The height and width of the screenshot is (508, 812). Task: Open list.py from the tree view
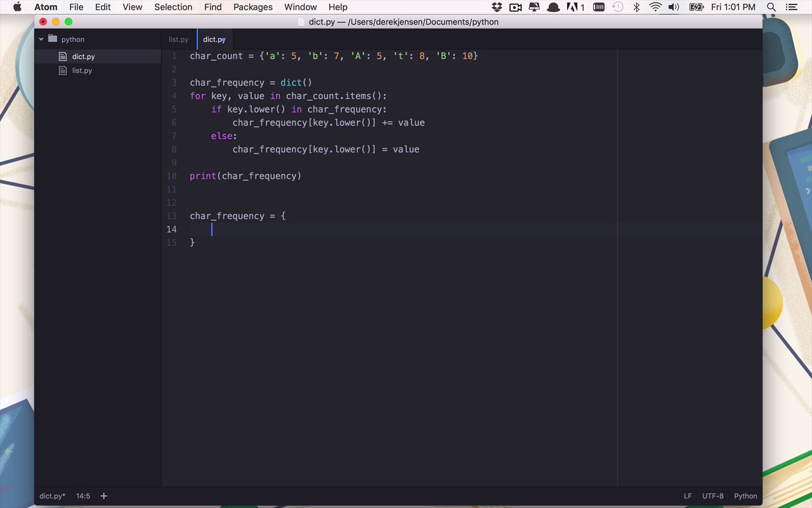point(82,70)
